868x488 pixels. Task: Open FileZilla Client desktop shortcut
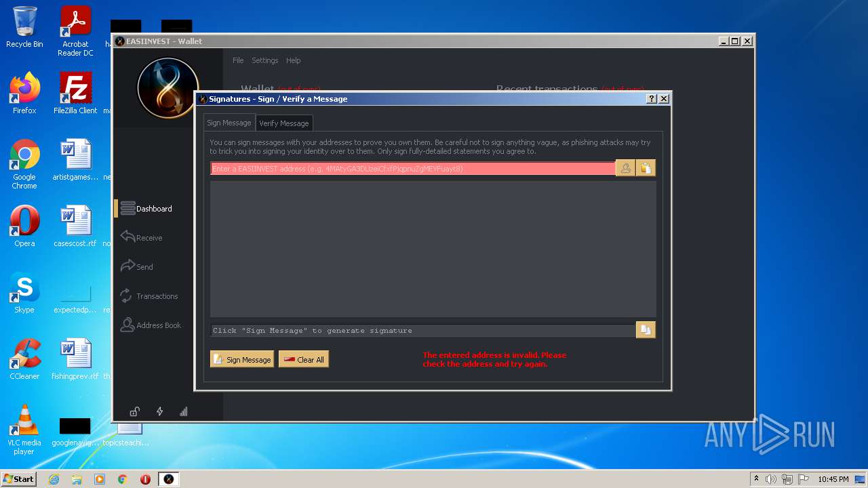click(x=75, y=94)
